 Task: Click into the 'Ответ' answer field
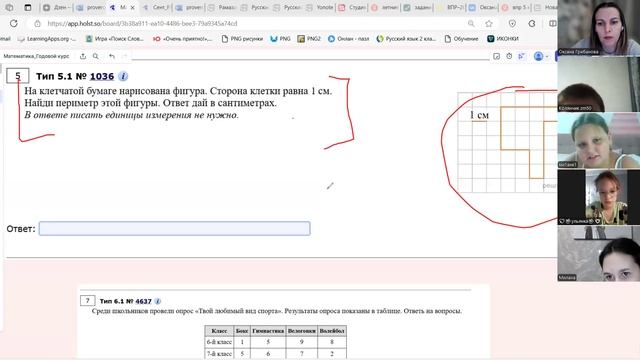click(175, 229)
